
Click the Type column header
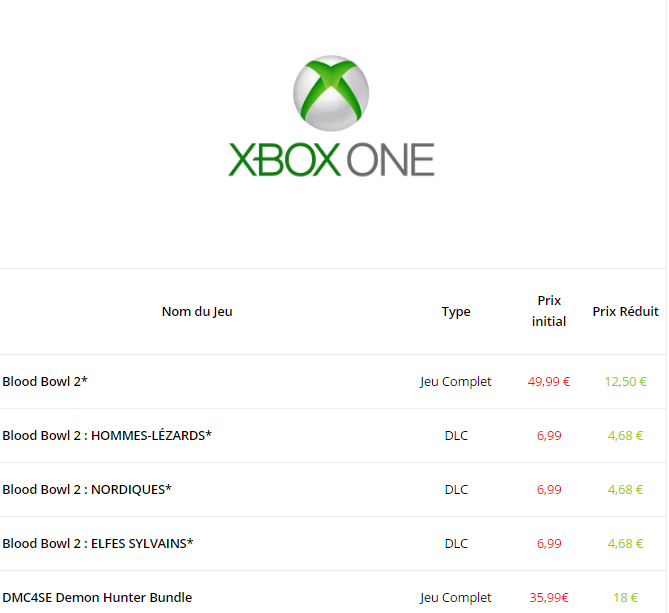click(x=456, y=312)
